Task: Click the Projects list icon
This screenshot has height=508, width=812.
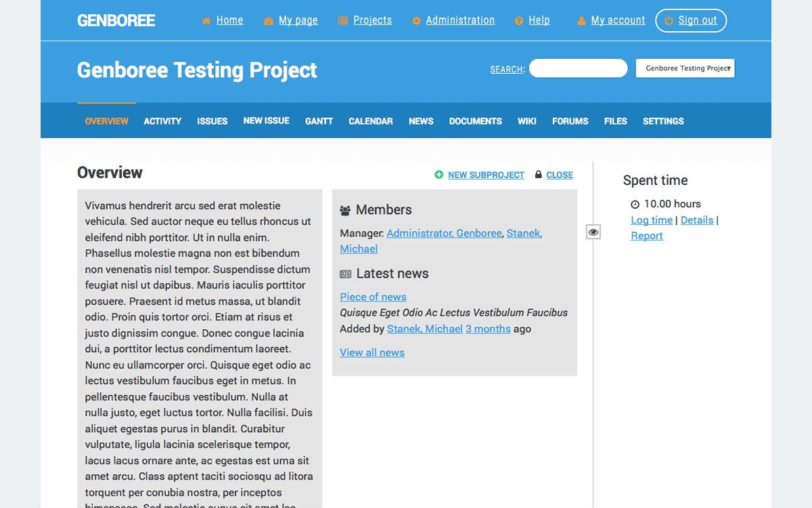Action: point(343,21)
